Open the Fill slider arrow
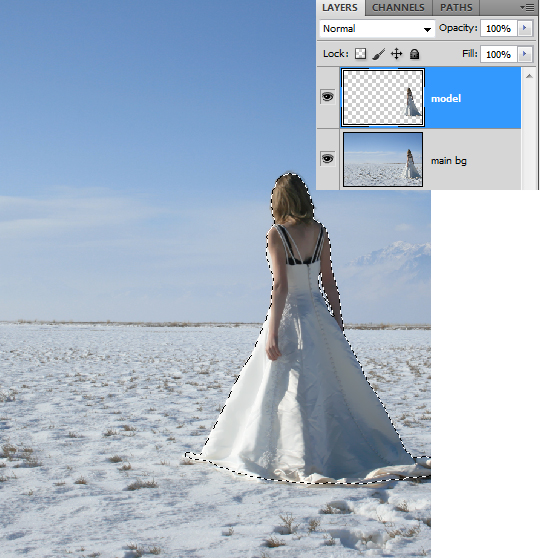Screen dimensions: 540x558 [524, 54]
